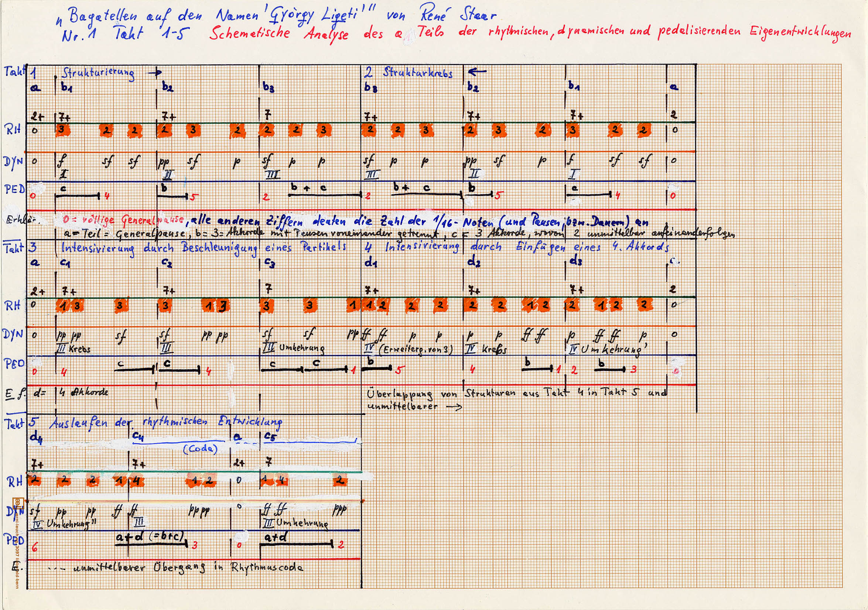Click section label "c5" in Takt 5
Image resolution: width=868 pixels, height=610 pixels.
click(270, 436)
